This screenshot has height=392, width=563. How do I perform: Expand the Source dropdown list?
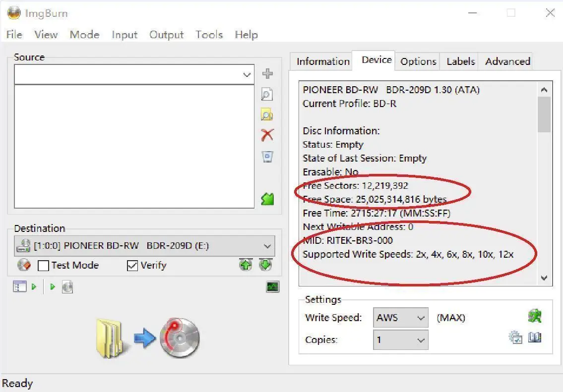pyautogui.click(x=247, y=75)
